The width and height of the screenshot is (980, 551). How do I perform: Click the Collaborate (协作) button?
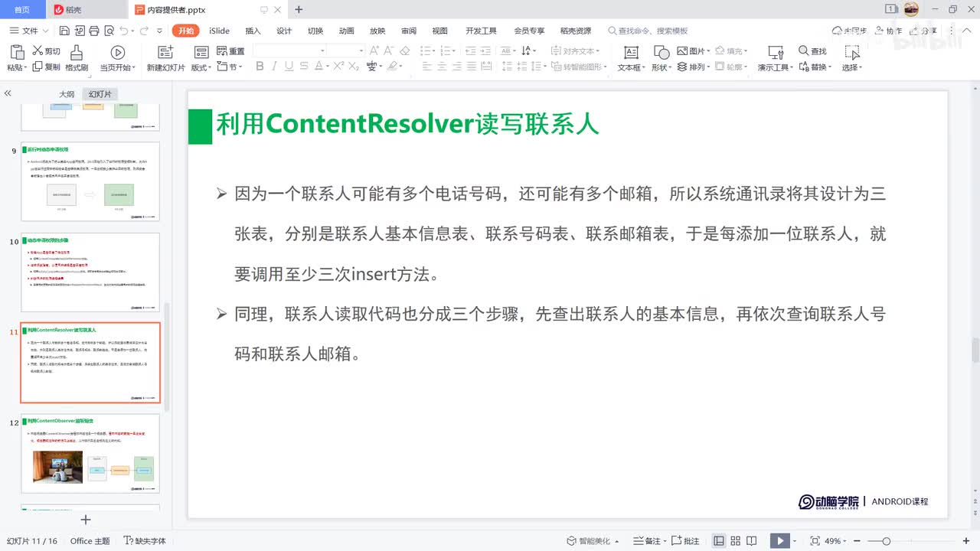pyautogui.click(x=888, y=31)
